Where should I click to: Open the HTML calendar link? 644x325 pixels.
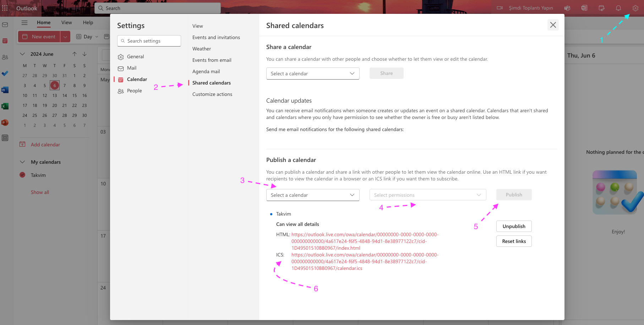365,241
